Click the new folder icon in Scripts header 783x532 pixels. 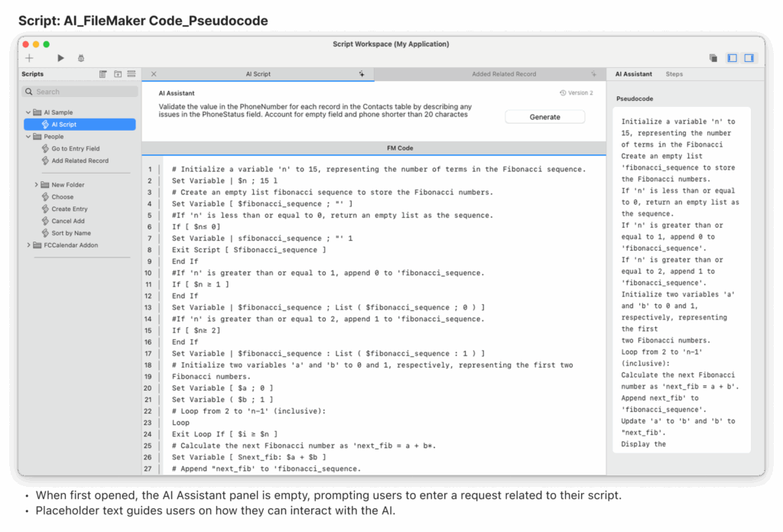[118, 74]
